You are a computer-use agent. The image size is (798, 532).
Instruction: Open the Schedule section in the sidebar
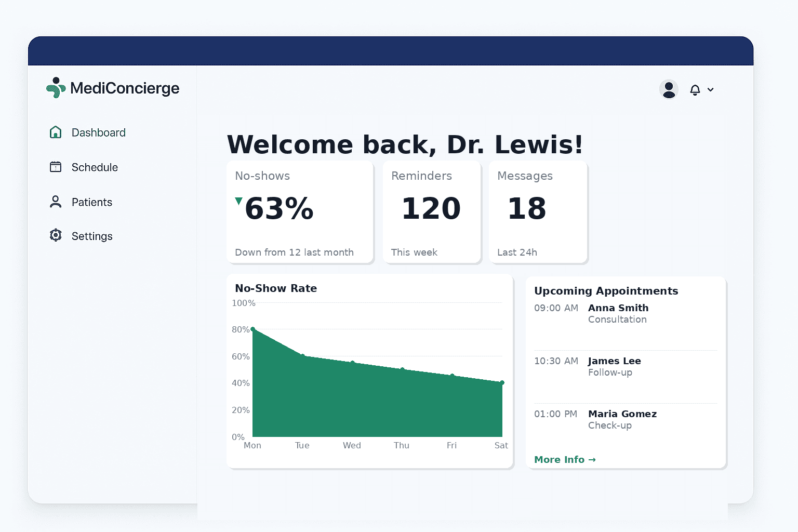pos(95,167)
